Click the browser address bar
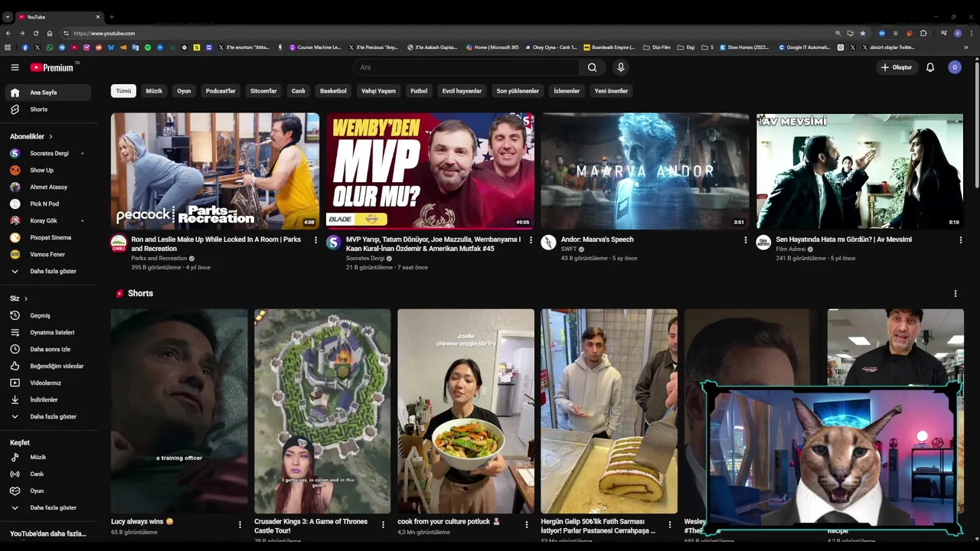The image size is (980, 551). coord(452,33)
